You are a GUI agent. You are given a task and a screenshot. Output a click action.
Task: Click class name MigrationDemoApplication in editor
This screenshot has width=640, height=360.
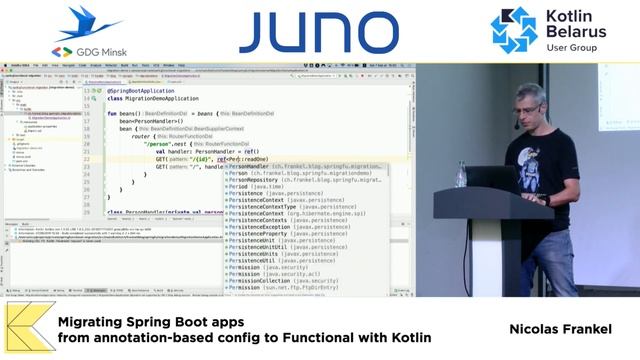162,98
